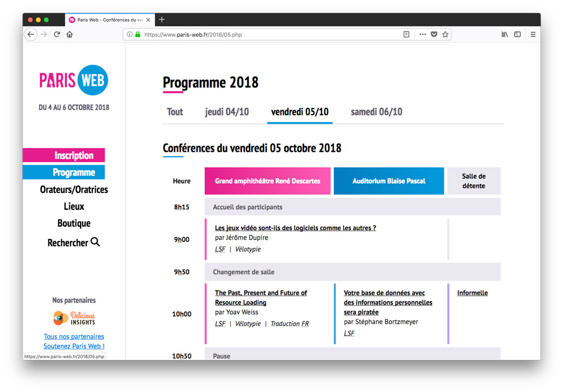Bookmark this page with the star icon
Image resolution: width=563 pixels, height=392 pixels.
[x=445, y=34]
